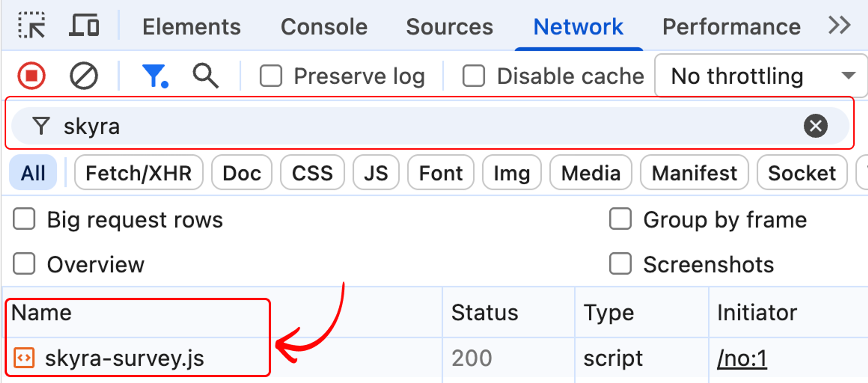Filter requests by CSS type
This screenshot has height=383, width=868.
point(312,173)
